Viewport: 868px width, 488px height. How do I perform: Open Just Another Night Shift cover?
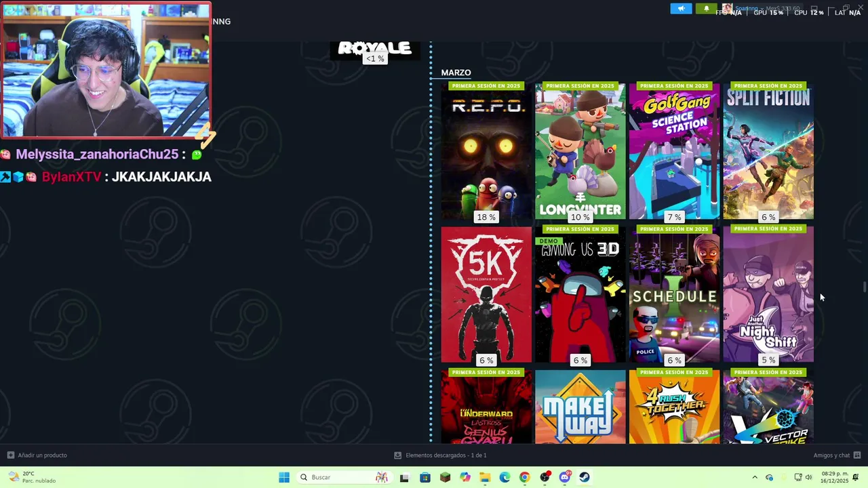(x=768, y=294)
